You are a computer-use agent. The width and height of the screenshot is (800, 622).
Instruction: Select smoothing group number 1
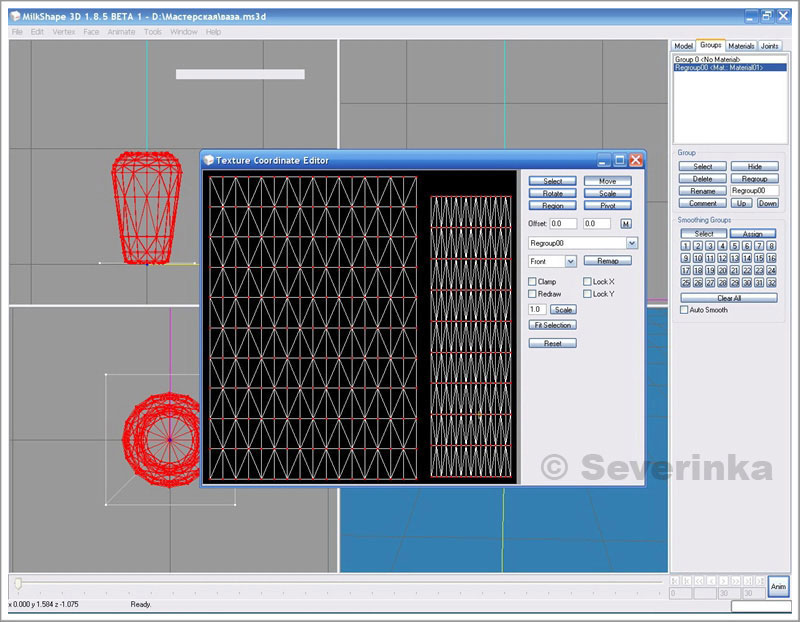685,246
